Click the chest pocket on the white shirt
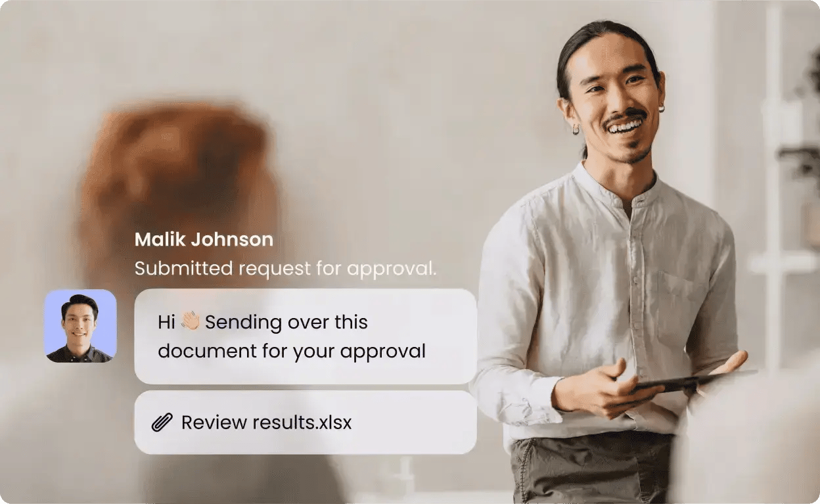Screen dimensions: 820x504 pyautogui.click(x=683, y=306)
